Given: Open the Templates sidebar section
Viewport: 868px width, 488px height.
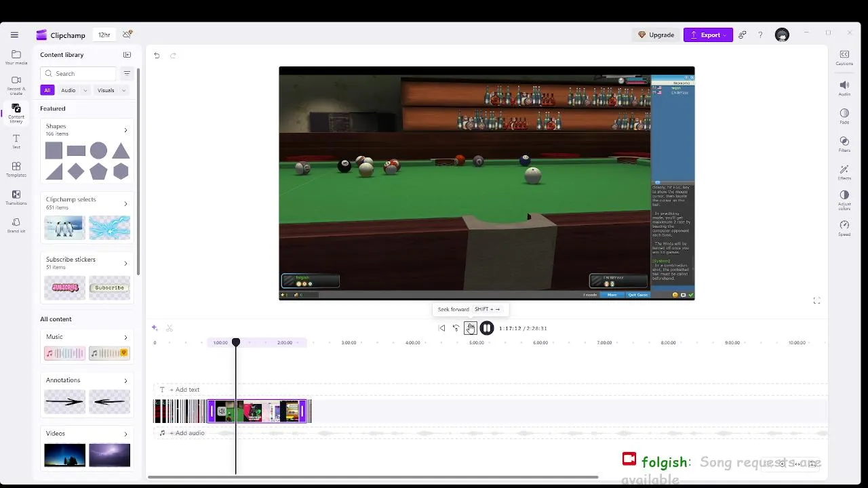Looking at the screenshot, I should pos(16,169).
